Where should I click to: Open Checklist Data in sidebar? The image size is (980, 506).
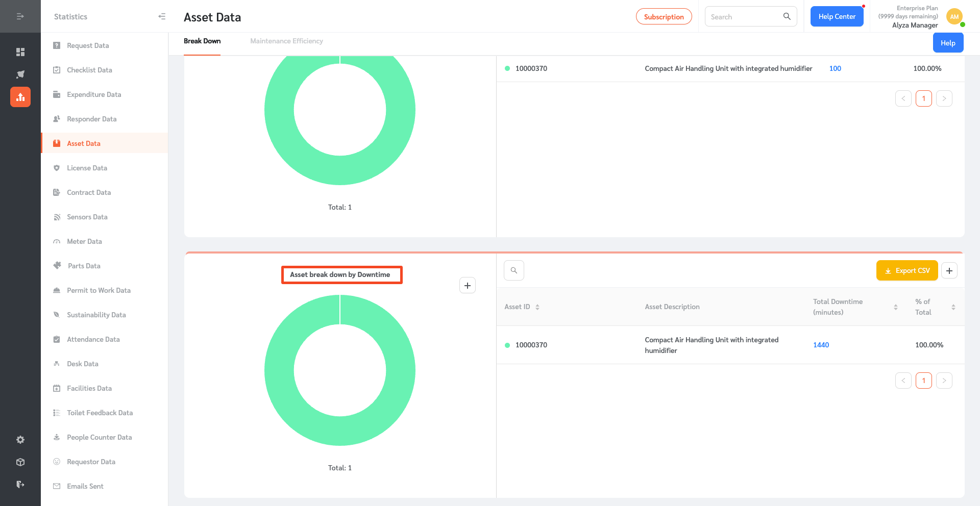[x=104, y=70]
